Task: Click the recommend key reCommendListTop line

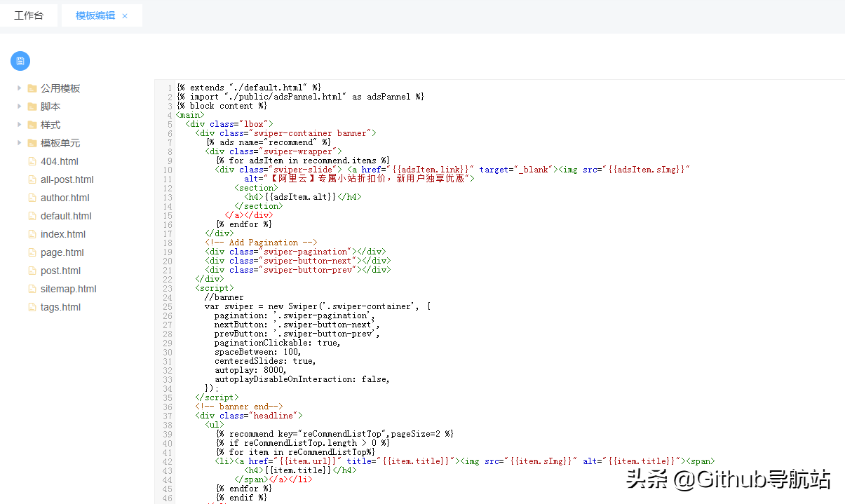Action: [x=335, y=434]
